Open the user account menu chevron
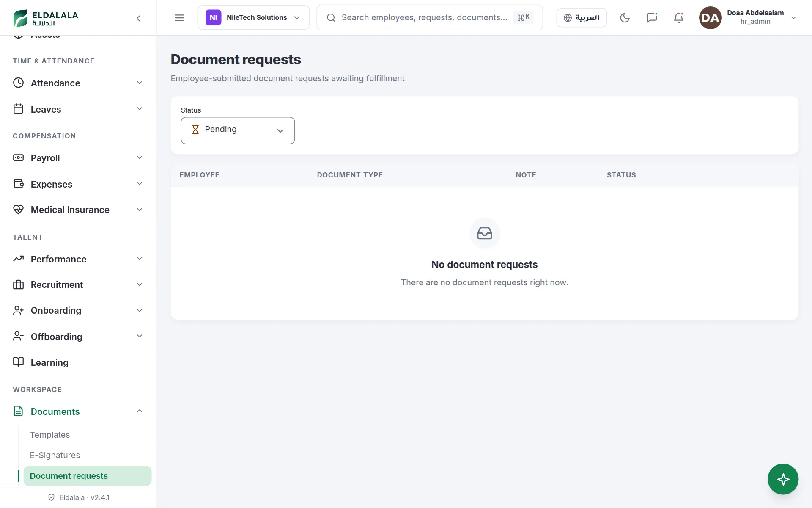Image resolution: width=812 pixels, height=508 pixels. click(x=793, y=18)
